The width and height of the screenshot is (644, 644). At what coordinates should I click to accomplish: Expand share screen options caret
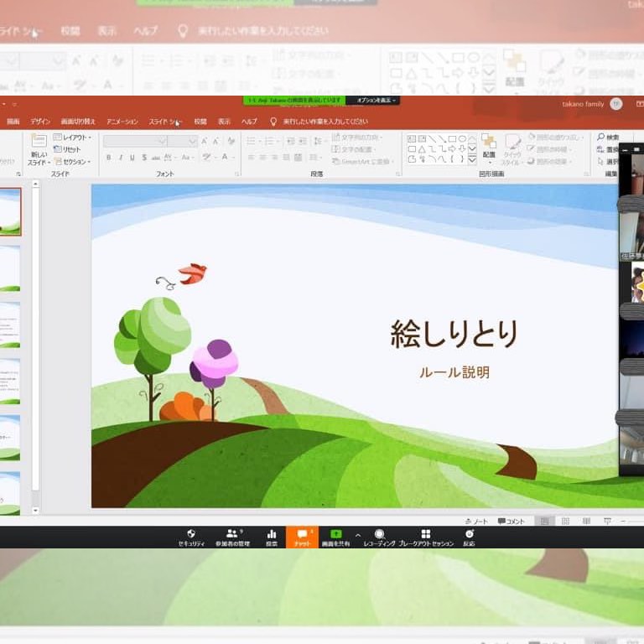point(358,535)
